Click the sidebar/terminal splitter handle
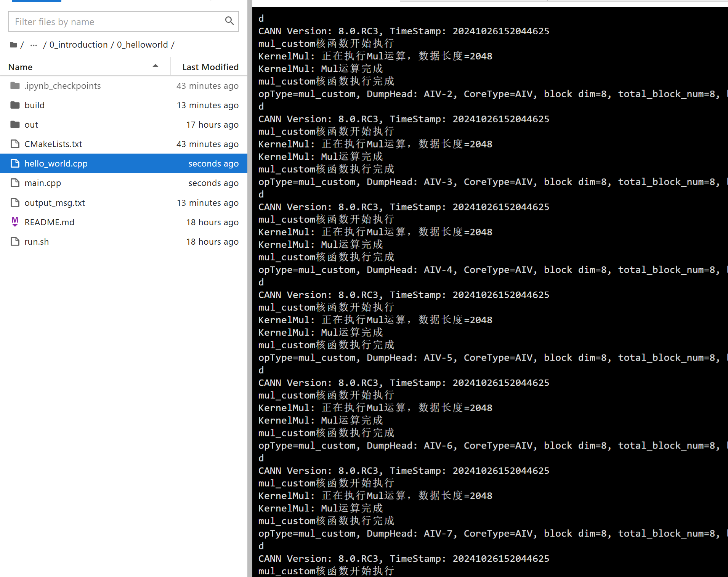The image size is (728, 577). [250, 288]
